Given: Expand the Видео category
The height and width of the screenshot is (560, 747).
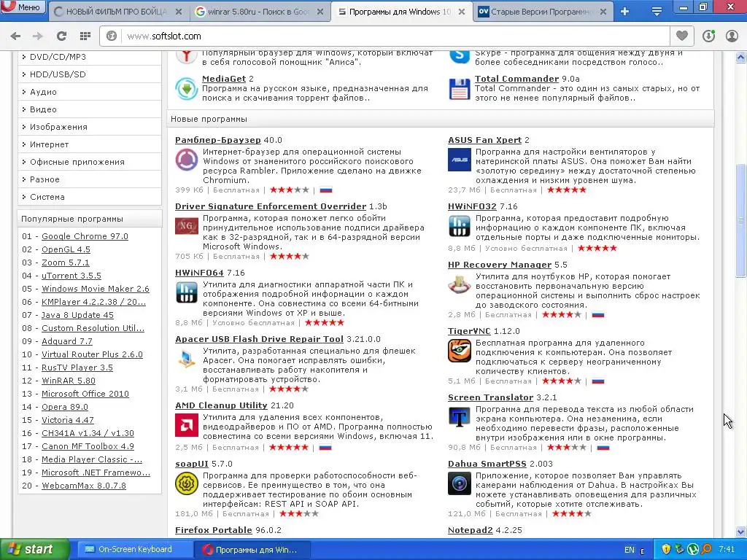Looking at the screenshot, I should click(90, 109).
